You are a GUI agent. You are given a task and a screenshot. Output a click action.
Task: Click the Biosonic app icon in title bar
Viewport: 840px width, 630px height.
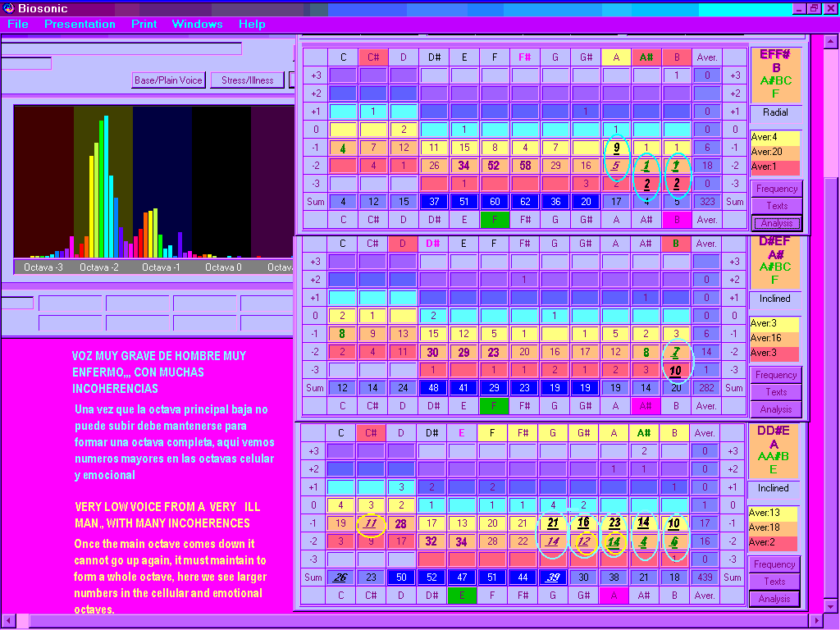coord(8,8)
